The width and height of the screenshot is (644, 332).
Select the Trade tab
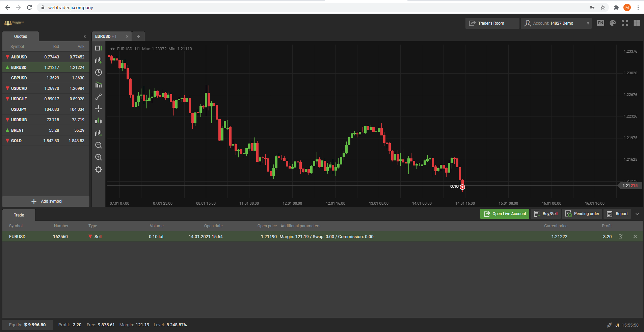(19, 215)
